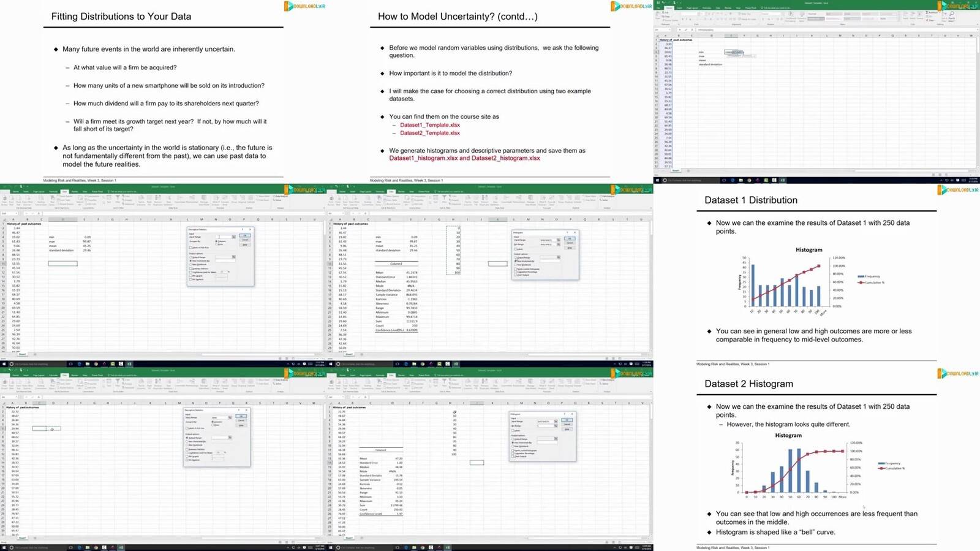This screenshot has height=551, width=980.
Task: Select Rows radio in upper Descriptive Statistics dialog
Action: point(216,244)
